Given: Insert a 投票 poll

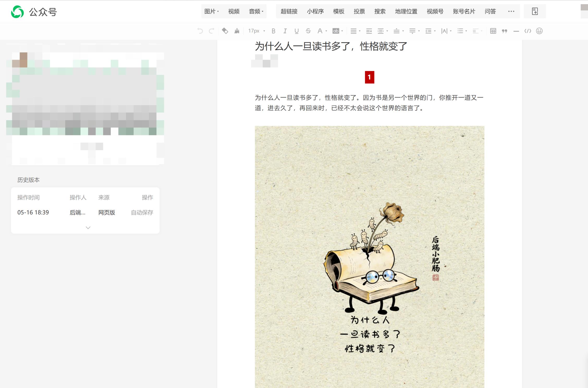Looking at the screenshot, I should click(x=359, y=11).
